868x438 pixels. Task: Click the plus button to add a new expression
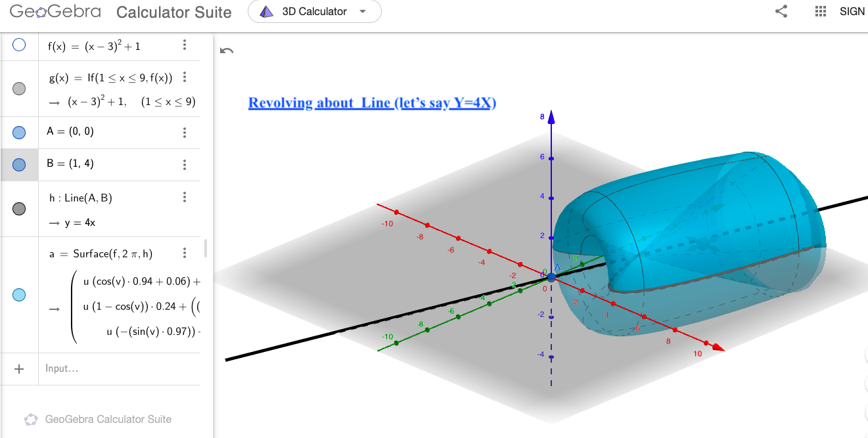point(20,368)
